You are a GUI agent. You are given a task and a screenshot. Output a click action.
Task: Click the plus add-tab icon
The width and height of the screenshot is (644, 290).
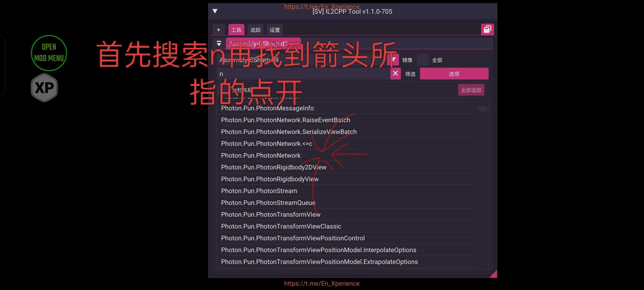pyautogui.click(x=218, y=30)
